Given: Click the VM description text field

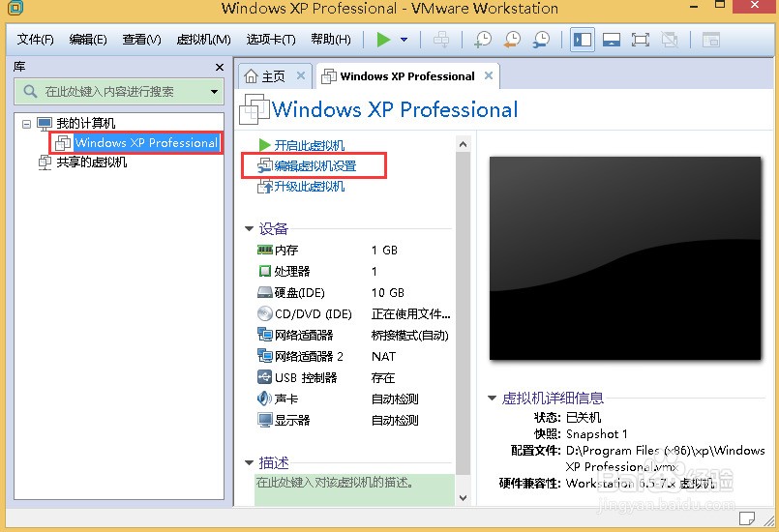Looking at the screenshot, I should [x=354, y=489].
